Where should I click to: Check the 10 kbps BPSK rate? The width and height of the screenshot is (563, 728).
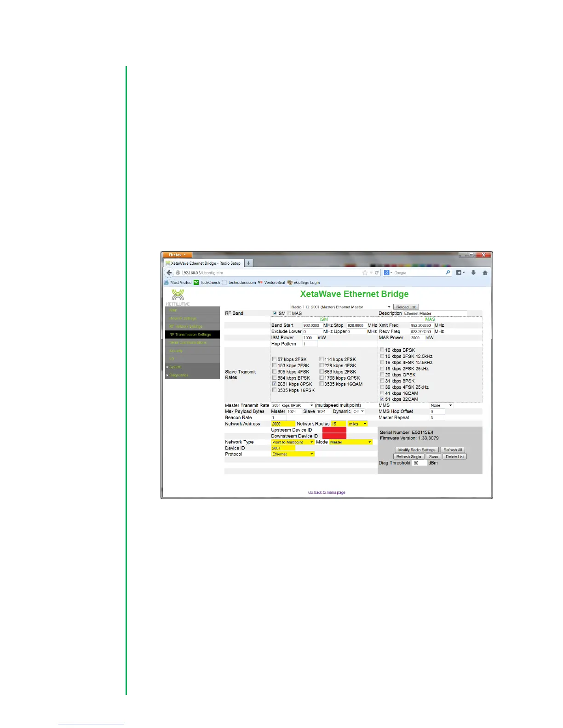tap(382, 350)
